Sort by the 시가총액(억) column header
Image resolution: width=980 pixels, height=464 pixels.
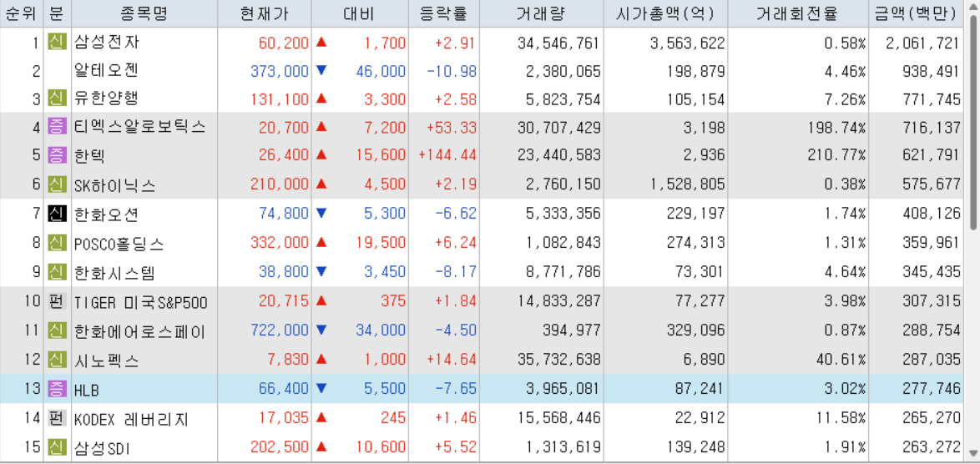[x=665, y=13]
